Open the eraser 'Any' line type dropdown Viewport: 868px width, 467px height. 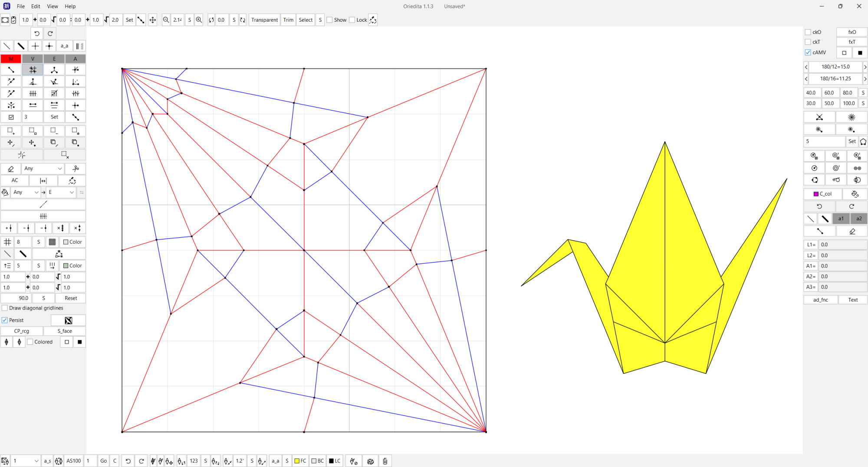tap(43, 169)
